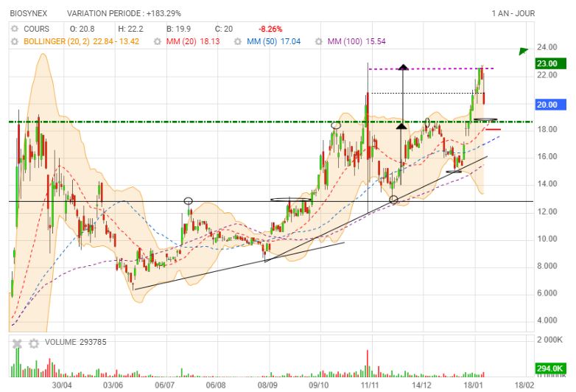Click the MM (100) value 15.54
The image size is (576, 392).
tap(376, 41)
